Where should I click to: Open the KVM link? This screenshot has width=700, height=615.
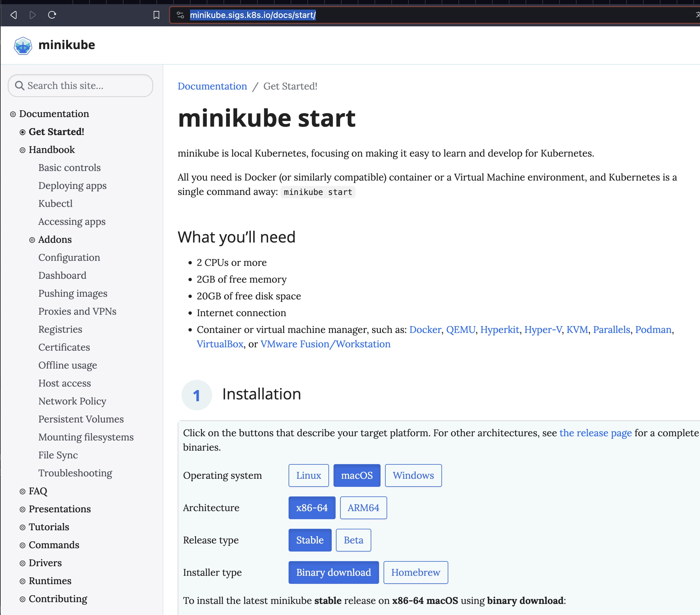pyautogui.click(x=577, y=330)
